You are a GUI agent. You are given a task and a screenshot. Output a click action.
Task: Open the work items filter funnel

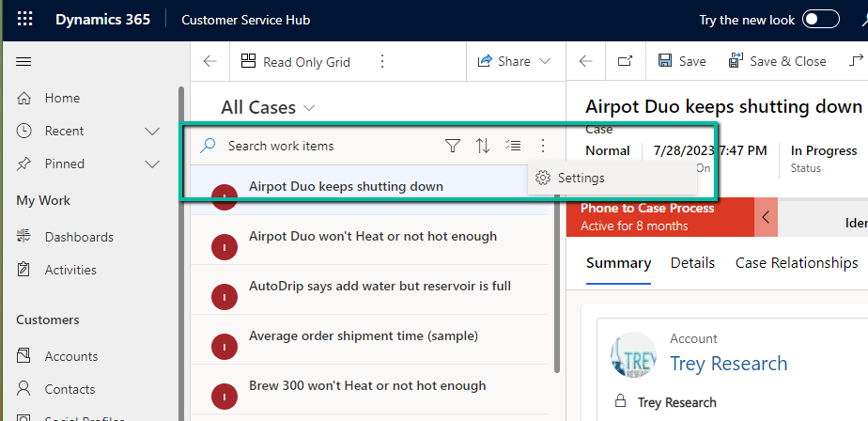click(x=453, y=147)
